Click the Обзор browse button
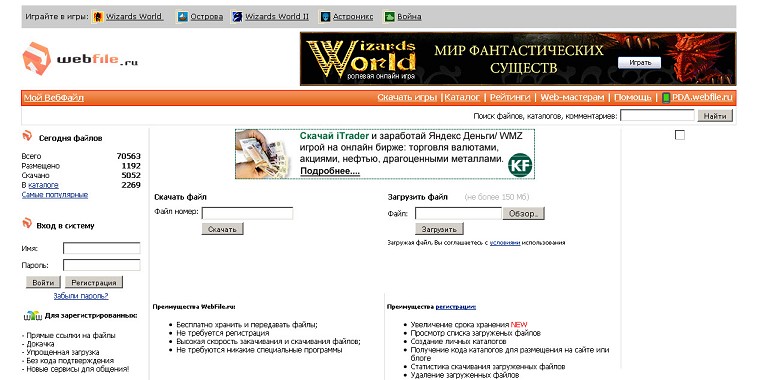 point(524,213)
